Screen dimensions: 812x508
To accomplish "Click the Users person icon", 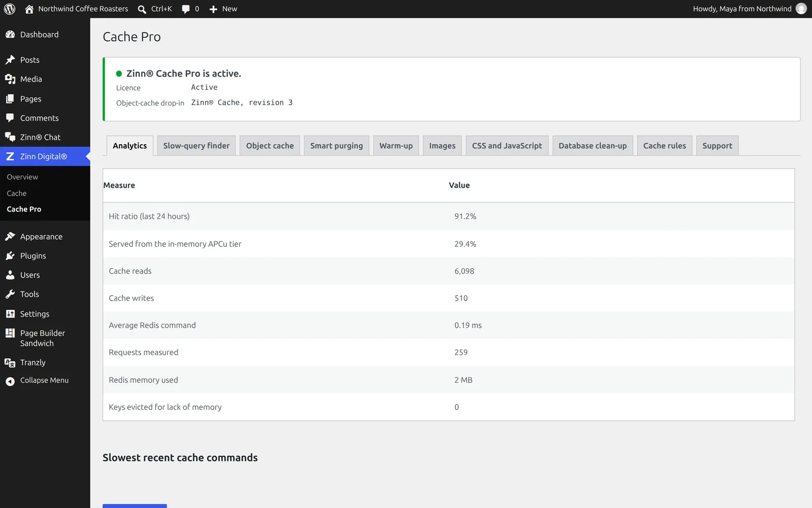I will [10, 275].
